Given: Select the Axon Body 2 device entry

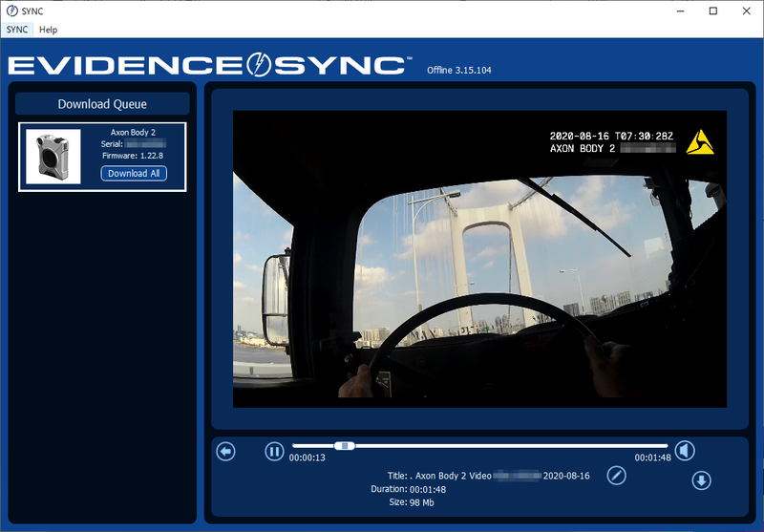Looking at the screenshot, I should tap(134, 132).
